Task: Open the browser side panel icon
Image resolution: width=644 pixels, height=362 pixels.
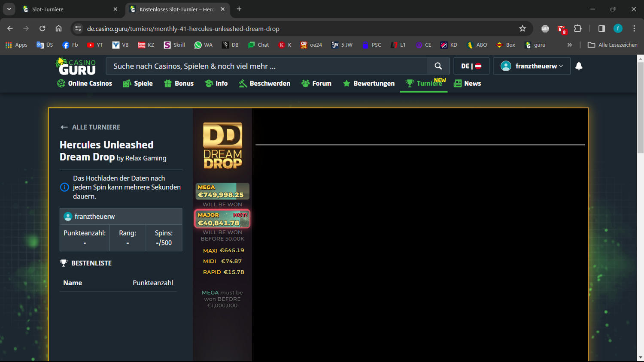Action: pyautogui.click(x=601, y=29)
